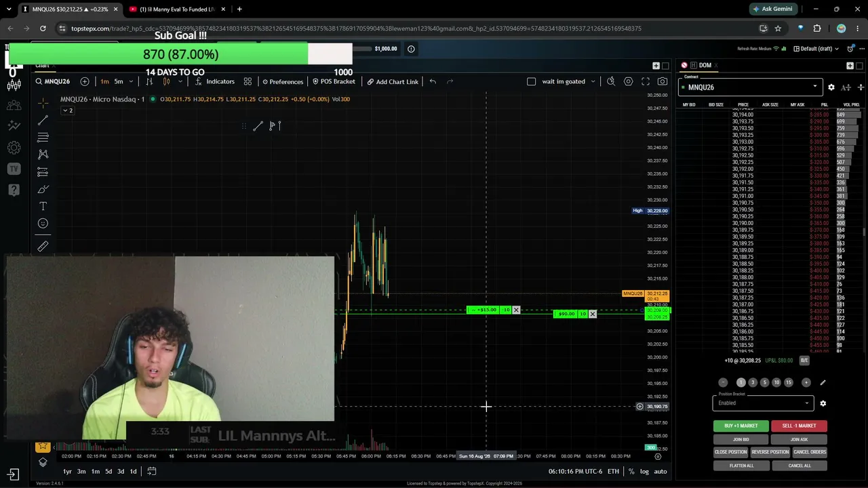Toggle the checkbox beside wait im goated
The width and height of the screenshot is (868, 488).
531,81
